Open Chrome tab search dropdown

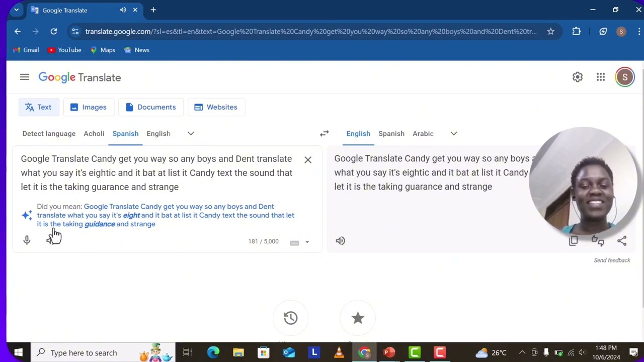(16, 10)
